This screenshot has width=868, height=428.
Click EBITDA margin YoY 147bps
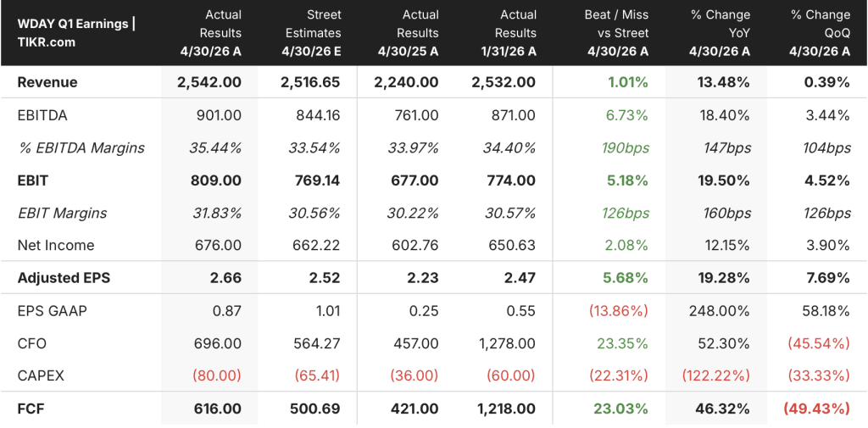pos(726,147)
